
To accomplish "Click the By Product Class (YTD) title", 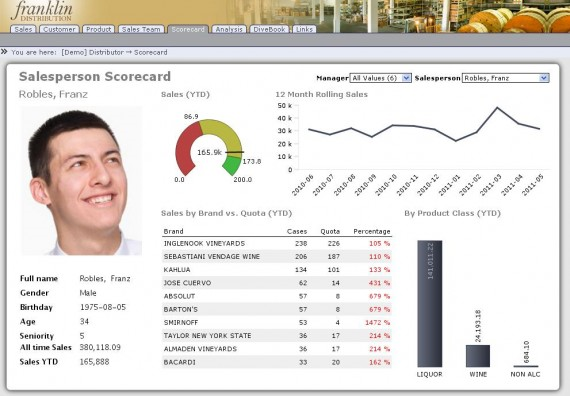I will pos(452,213).
